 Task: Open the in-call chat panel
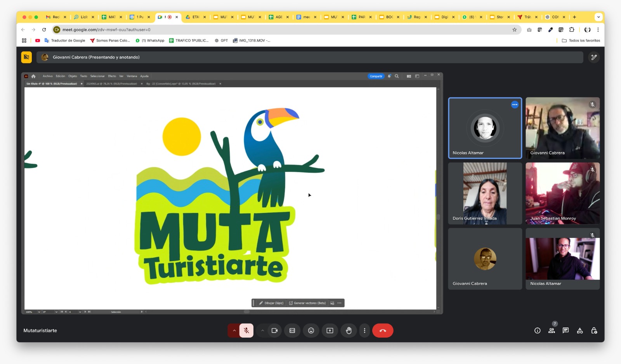pyautogui.click(x=565, y=331)
